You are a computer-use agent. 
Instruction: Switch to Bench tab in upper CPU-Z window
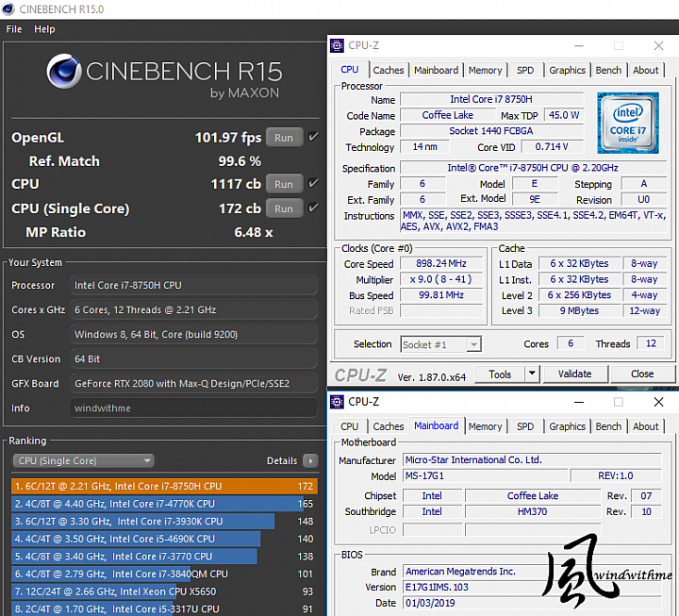[608, 70]
